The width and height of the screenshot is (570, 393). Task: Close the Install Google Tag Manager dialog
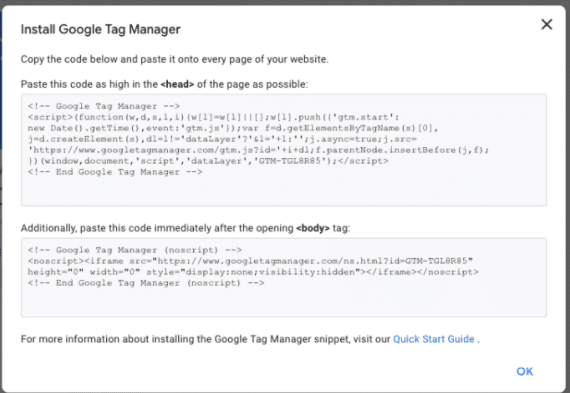(x=546, y=25)
